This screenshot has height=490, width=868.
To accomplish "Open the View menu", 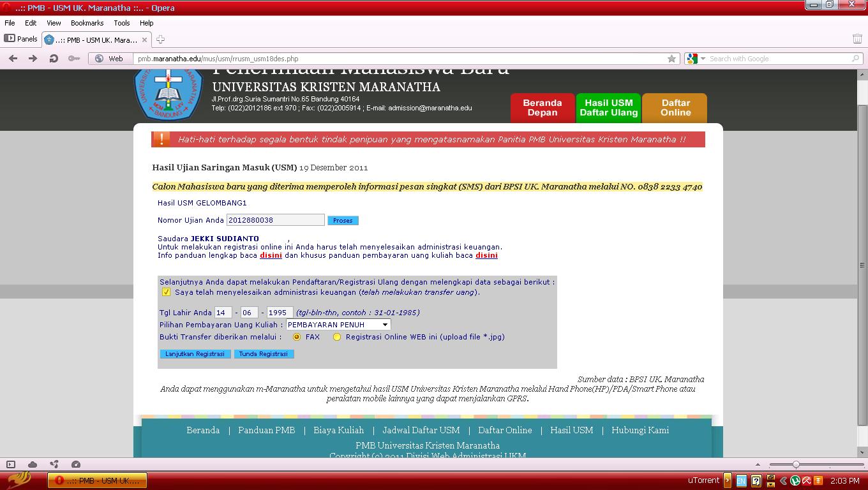I will click(54, 23).
